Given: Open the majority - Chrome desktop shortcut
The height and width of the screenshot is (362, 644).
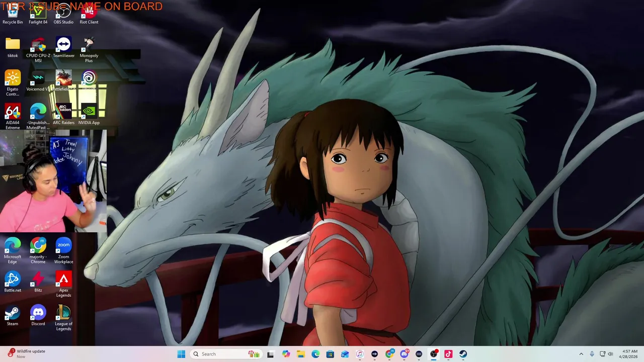Looking at the screenshot, I should click(x=38, y=251).
